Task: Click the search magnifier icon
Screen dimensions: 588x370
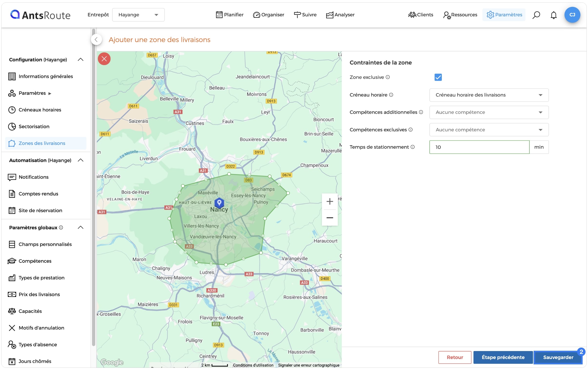Action: (x=536, y=15)
